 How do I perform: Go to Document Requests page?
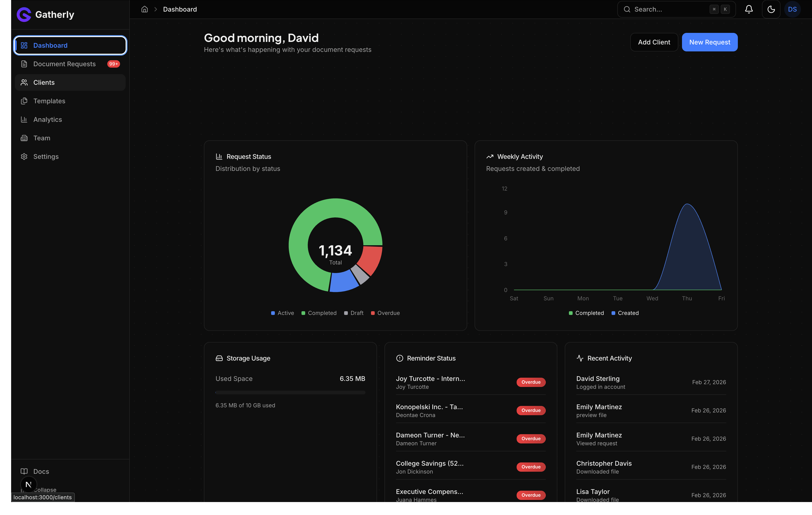tap(64, 64)
